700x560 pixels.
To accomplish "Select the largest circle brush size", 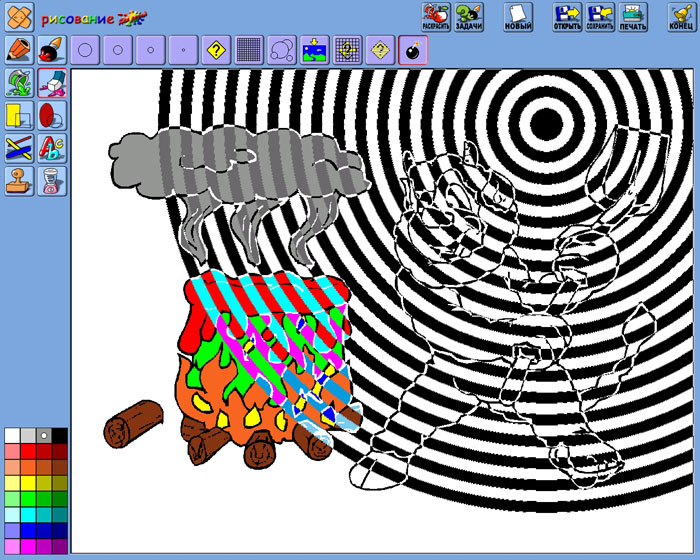I will pyautogui.click(x=85, y=49).
